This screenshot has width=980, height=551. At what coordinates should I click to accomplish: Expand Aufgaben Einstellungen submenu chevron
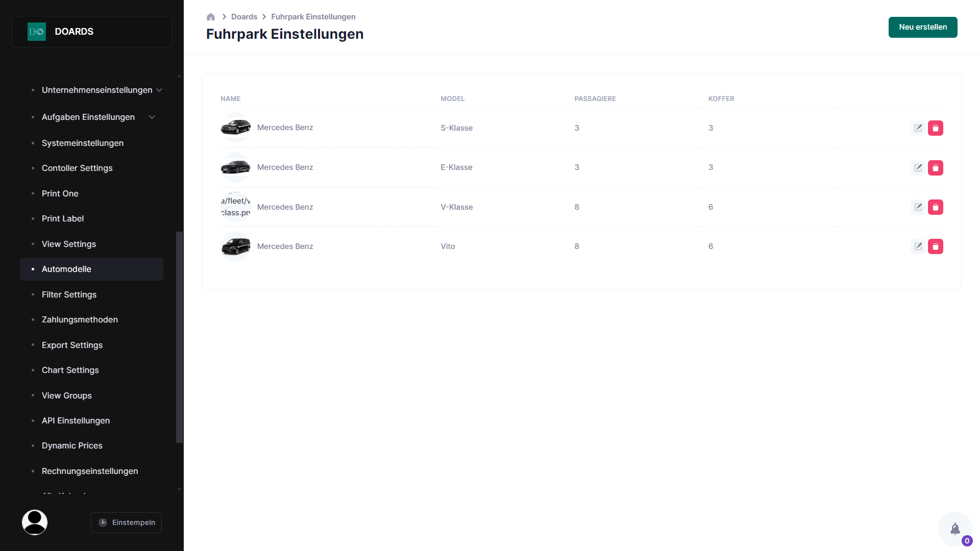click(152, 117)
